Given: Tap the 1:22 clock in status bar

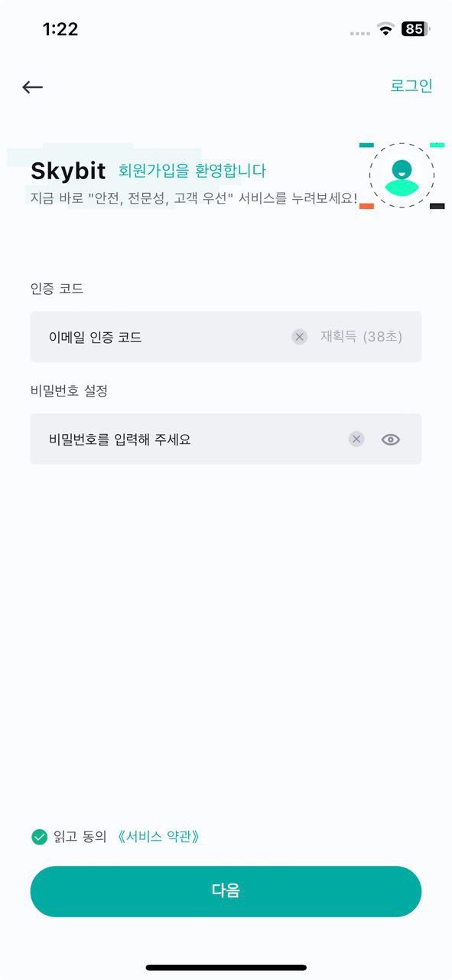Looking at the screenshot, I should coord(60,29).
